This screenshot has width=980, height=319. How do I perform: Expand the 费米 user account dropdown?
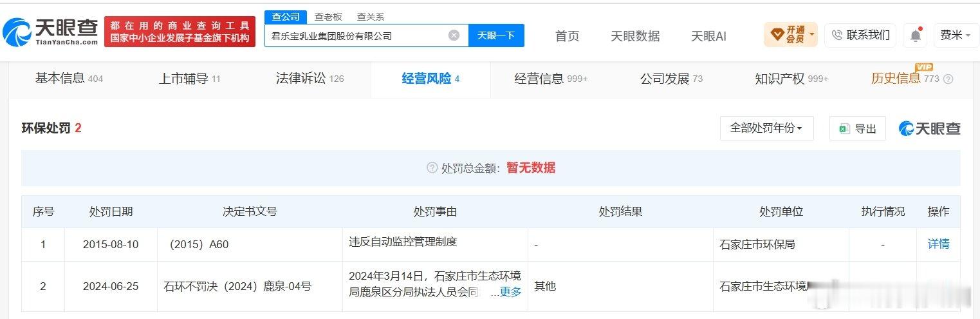[x=956, y=35]
